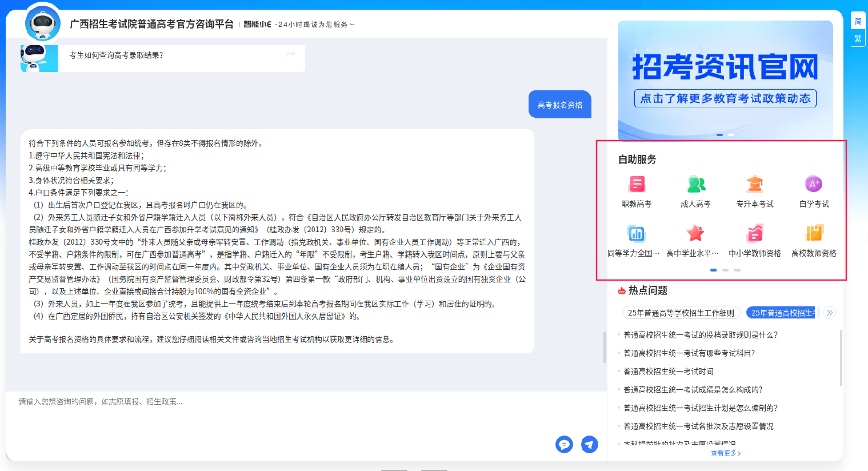Viewport: 868px width, 471px height.
Task: Expand hot topic tabs with double-chevron arrow
Action: pyautogui.click(x=830, y=313)
